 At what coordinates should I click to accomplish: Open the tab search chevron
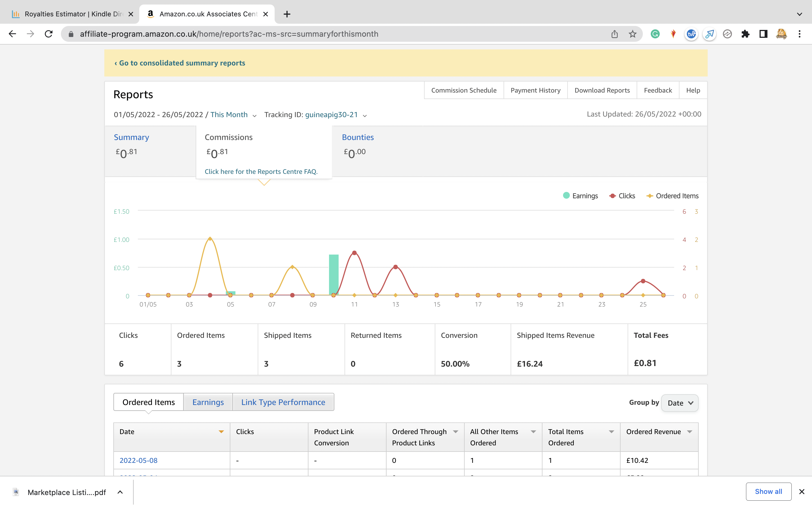click(x=800, y=14)
